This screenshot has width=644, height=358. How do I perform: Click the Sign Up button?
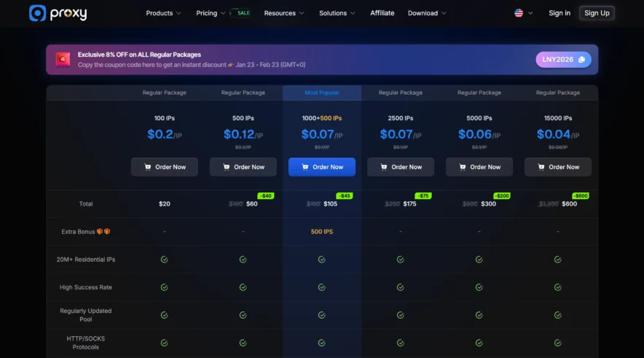coord(597,13)
